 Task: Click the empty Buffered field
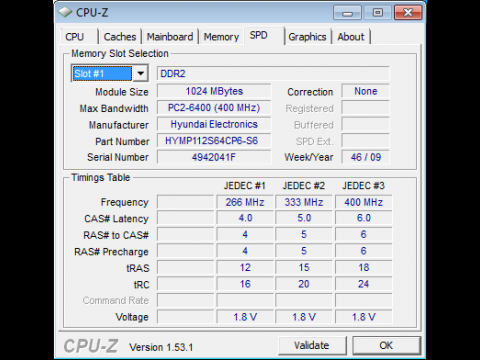365,124
